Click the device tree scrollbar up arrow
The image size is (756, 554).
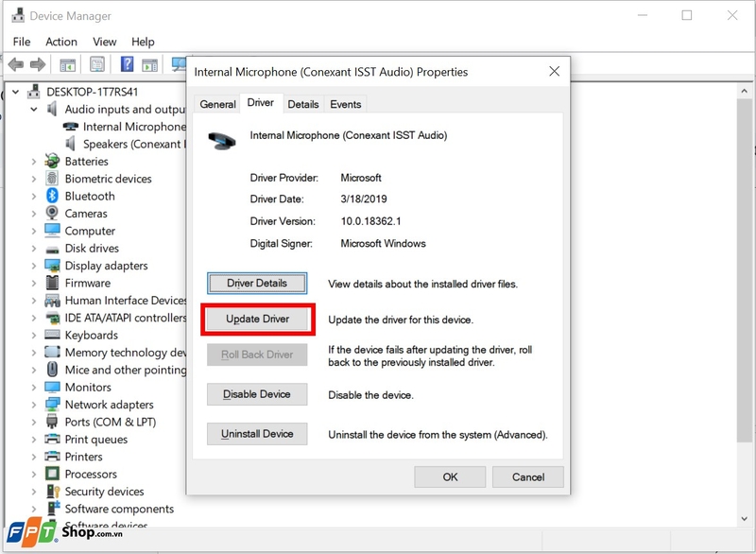click(x=744, y=91)
